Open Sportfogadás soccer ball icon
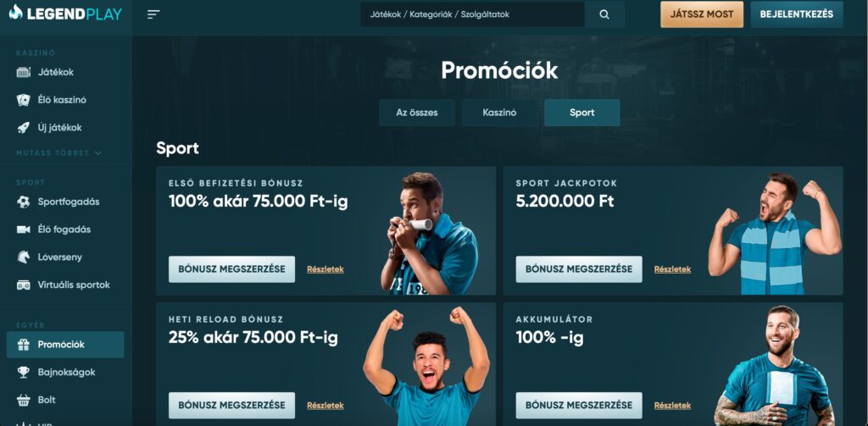 coord(23,202)
